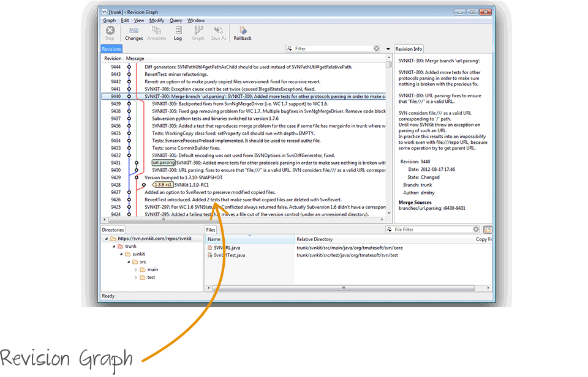Switch to the Revision Info tab
The height and width of the screenshot is (377, 588).
pyautogui.click(x=409, y=49)
